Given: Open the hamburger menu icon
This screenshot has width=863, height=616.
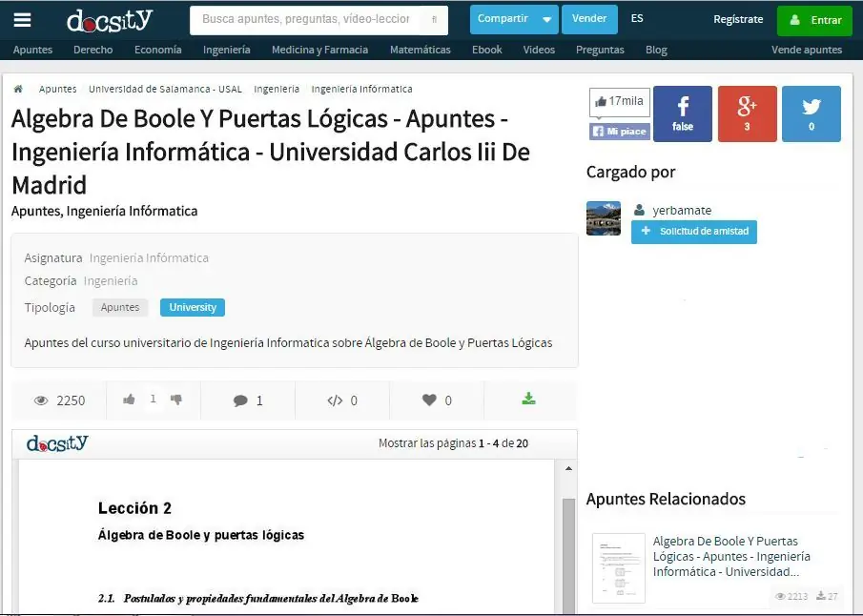Looking at the screenshot, I should tap(22, 20).
